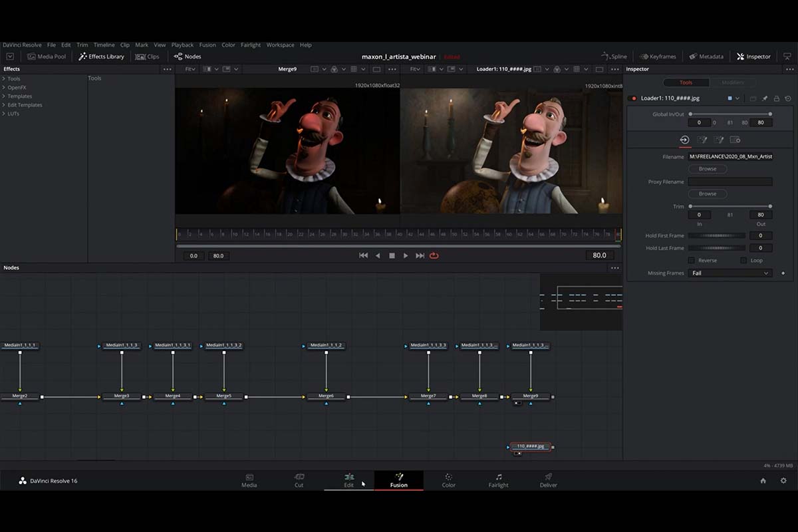Open the Media Pool panel

[x=47, y=56]
